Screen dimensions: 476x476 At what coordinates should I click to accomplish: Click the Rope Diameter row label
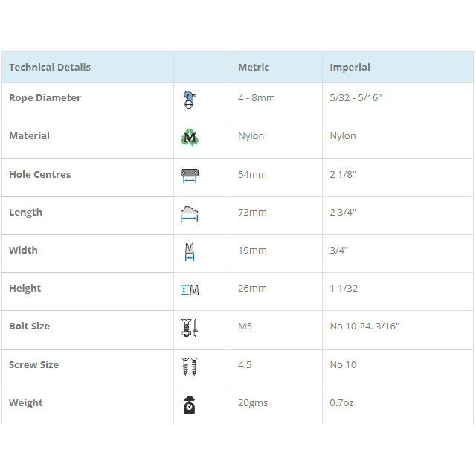[45, 98]
